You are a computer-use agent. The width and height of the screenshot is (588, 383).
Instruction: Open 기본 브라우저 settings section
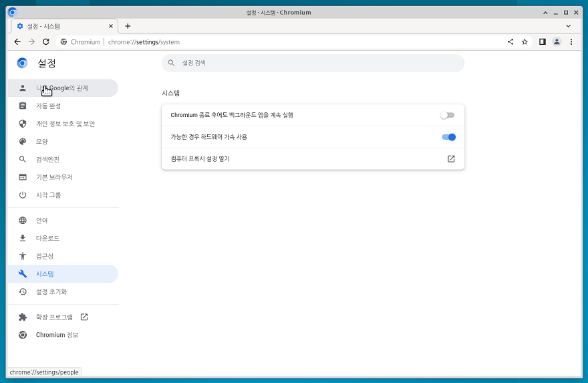[x=63, y=177]
